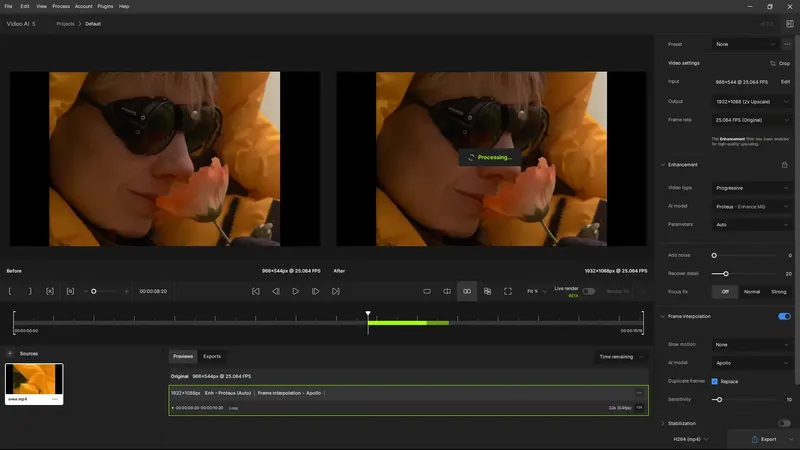
Task: Set Focus fix to Strong
Action: pyautogui.click(x=779, y=292)
